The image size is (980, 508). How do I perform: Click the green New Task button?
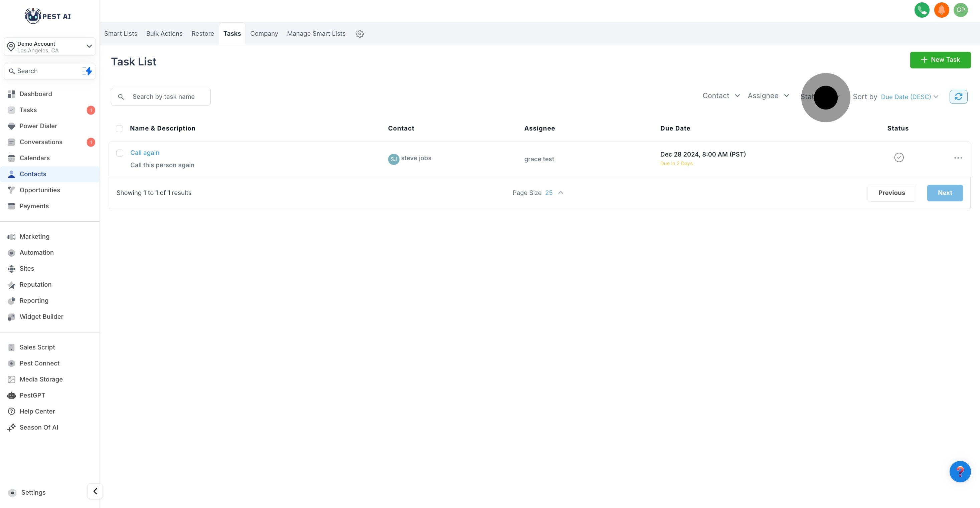tap(940, 60)
